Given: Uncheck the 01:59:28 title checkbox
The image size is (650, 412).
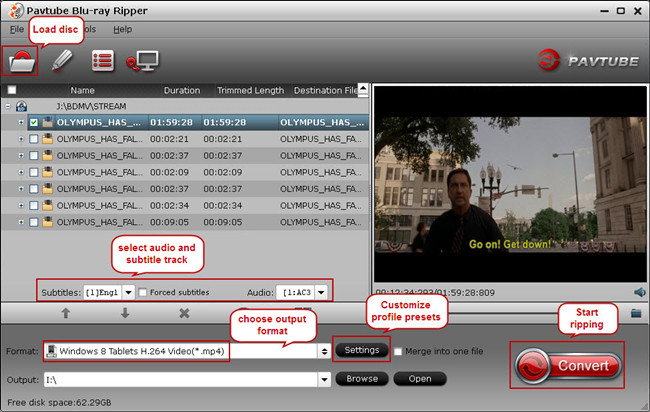Looking at the screenshot, I should click(x=34, y=122).
